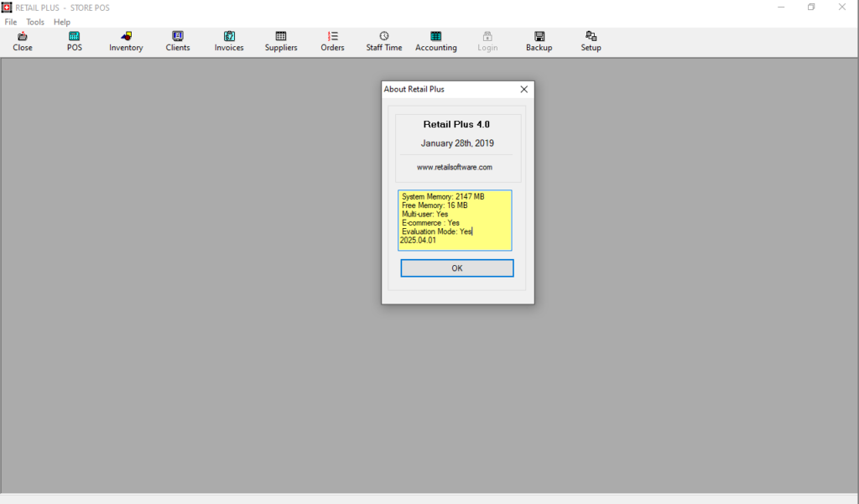Click the 'Evaluation Mode: Yes' line
Screen dimensions: 859x504
(x=436, y=231)
